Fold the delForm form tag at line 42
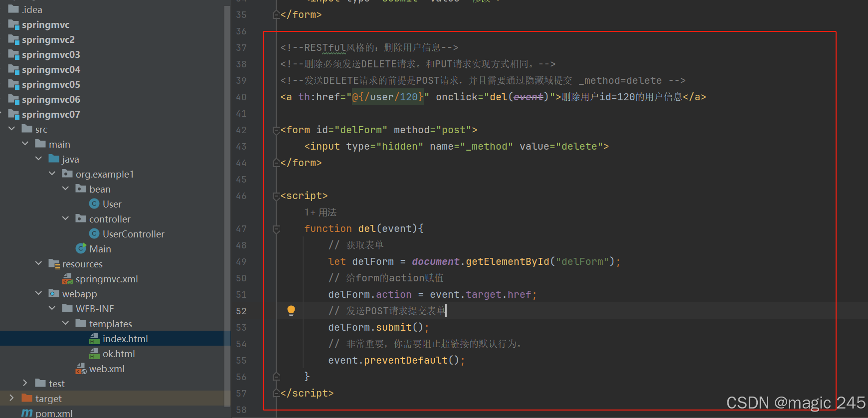The width and height of the screenshot is (868, 418). pyautogui.click(x=276, y=130)
